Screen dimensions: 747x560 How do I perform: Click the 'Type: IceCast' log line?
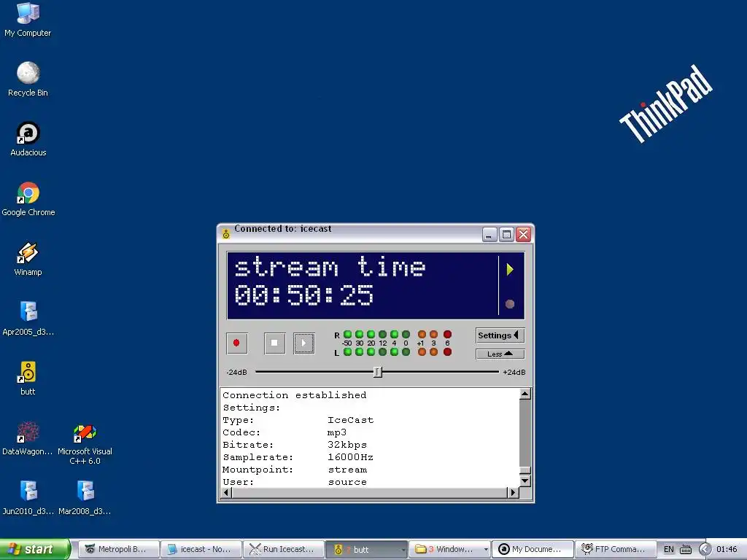coord(298,420)
